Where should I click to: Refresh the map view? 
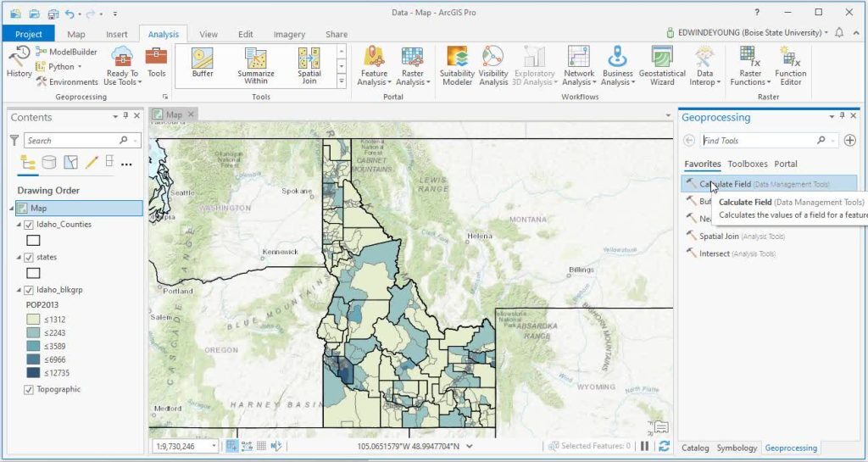(665, 446)
